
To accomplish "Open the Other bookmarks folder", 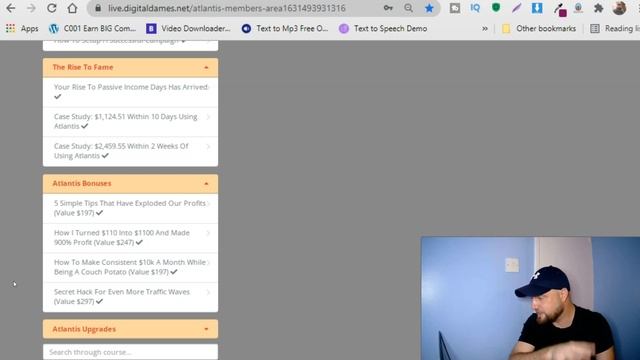I will [539, 29].
